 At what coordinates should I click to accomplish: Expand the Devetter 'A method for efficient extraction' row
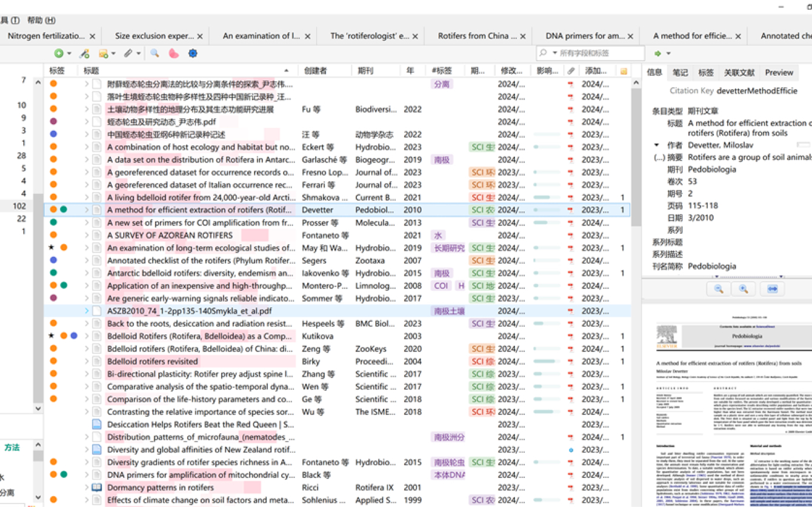87,210
